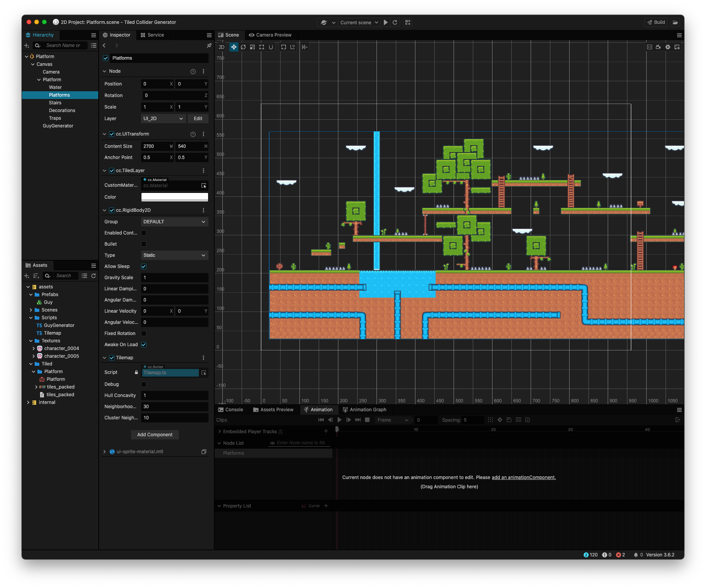Open the Animation Graph tab

tap(364, 410)
